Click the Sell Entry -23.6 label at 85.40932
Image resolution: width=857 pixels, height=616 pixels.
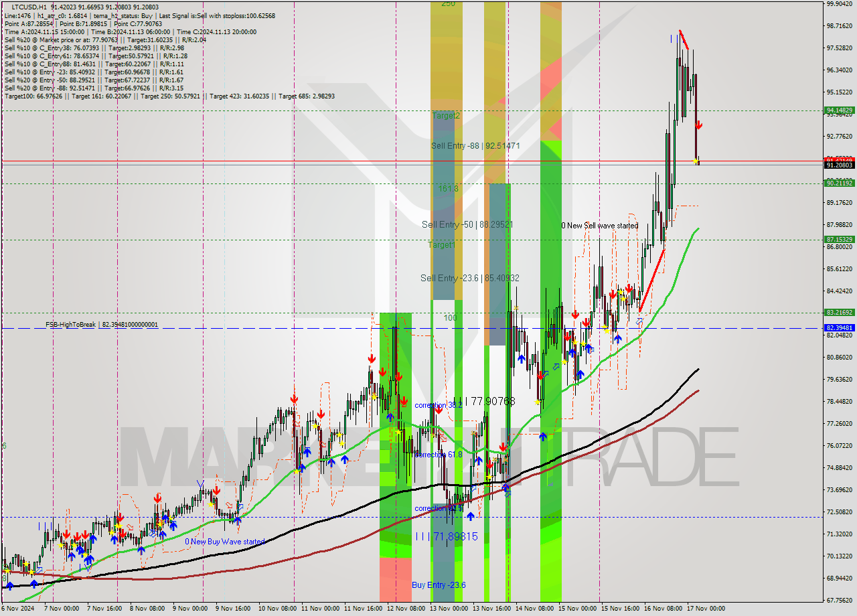[x=470, y=278]
